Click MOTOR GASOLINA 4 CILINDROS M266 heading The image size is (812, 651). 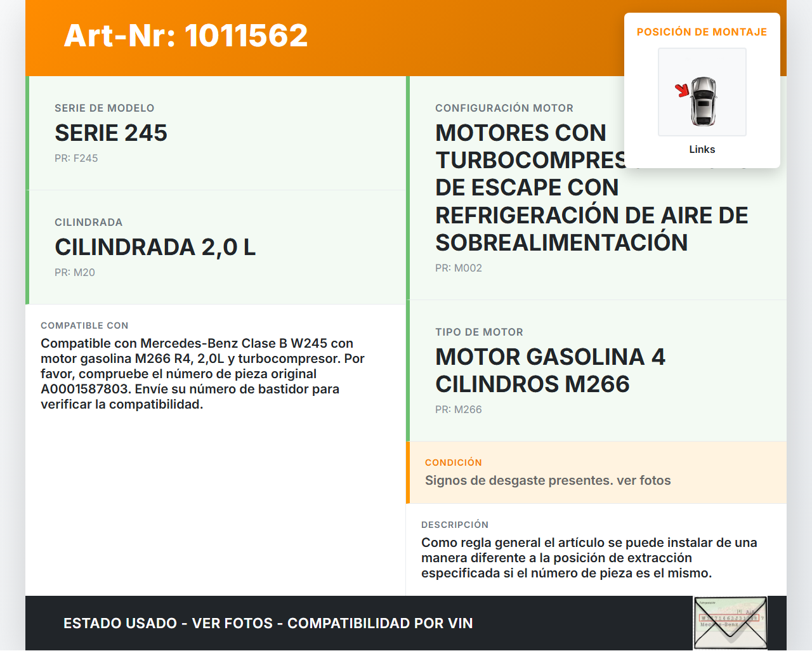551,371
